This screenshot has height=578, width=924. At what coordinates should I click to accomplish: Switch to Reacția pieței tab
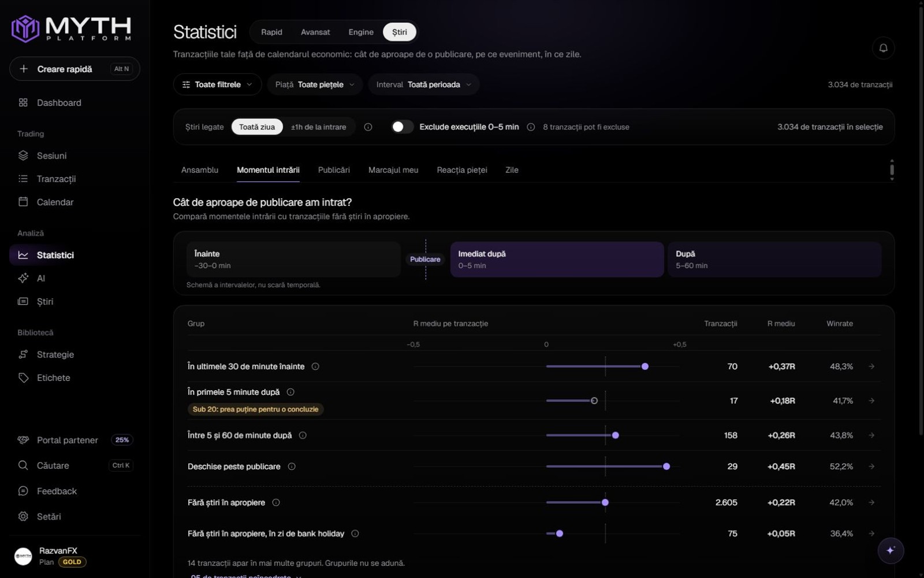tap(462, 170)
